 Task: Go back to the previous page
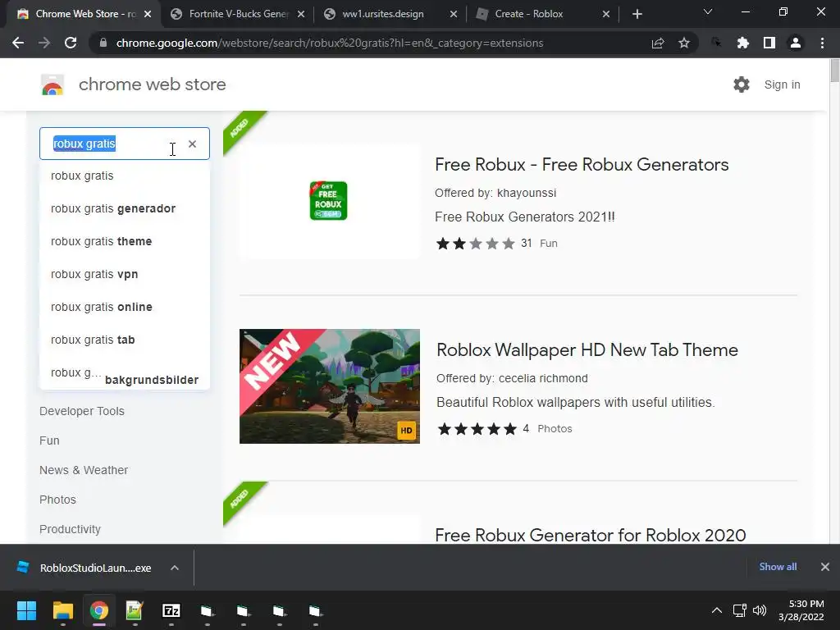tap(18, 43)
